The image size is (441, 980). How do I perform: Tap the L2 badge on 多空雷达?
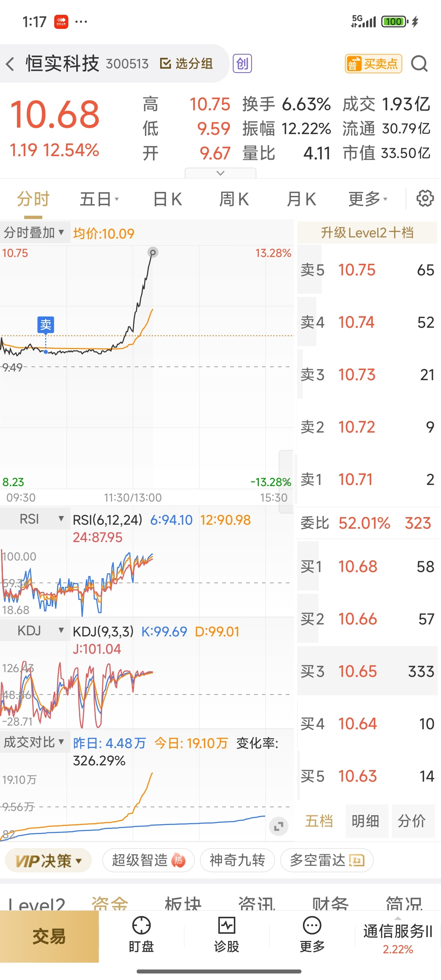pos(356,860)
